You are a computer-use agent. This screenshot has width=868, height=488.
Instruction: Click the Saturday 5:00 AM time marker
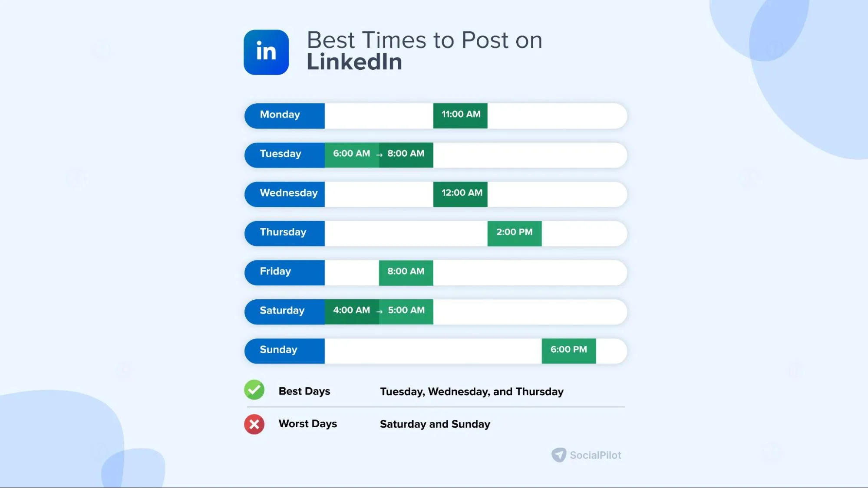click(x=406, y=311)
